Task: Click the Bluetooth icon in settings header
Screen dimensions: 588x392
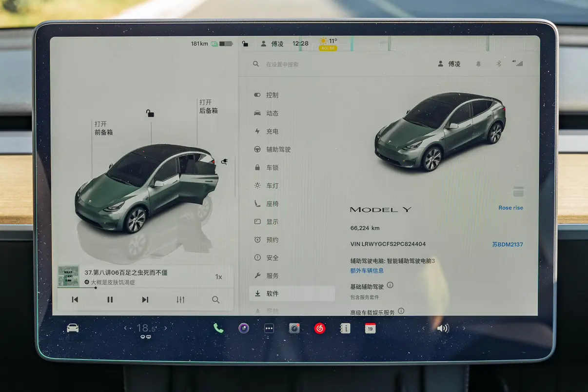Action: pyautogui.click(x=498, y=64)
